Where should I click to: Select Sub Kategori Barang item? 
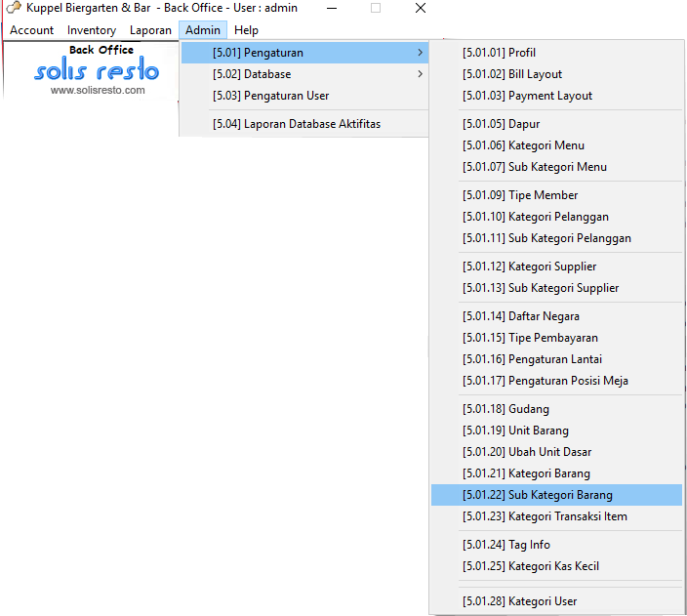point(537,495)
